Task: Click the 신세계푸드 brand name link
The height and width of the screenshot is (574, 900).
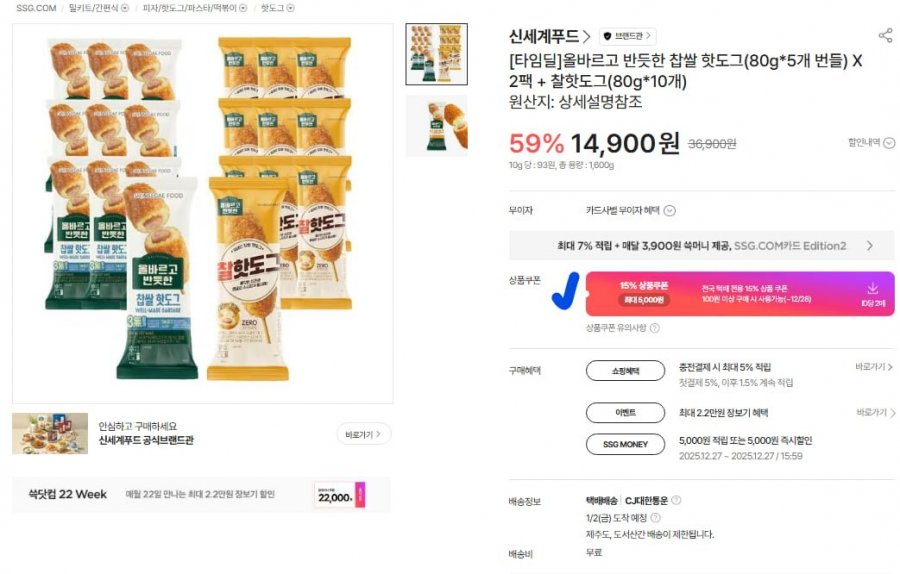Action: (549, 37)
